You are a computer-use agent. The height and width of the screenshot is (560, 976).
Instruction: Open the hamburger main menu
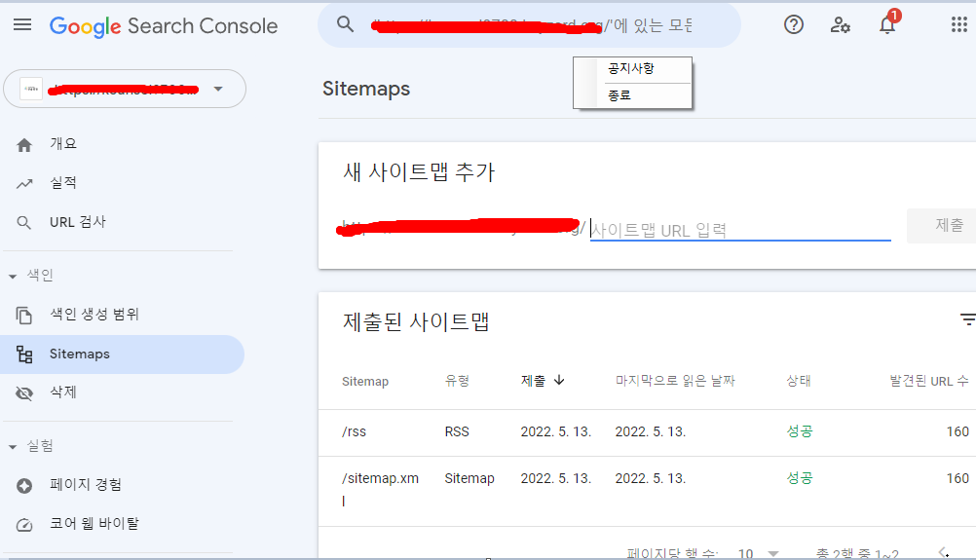[22, 25]
